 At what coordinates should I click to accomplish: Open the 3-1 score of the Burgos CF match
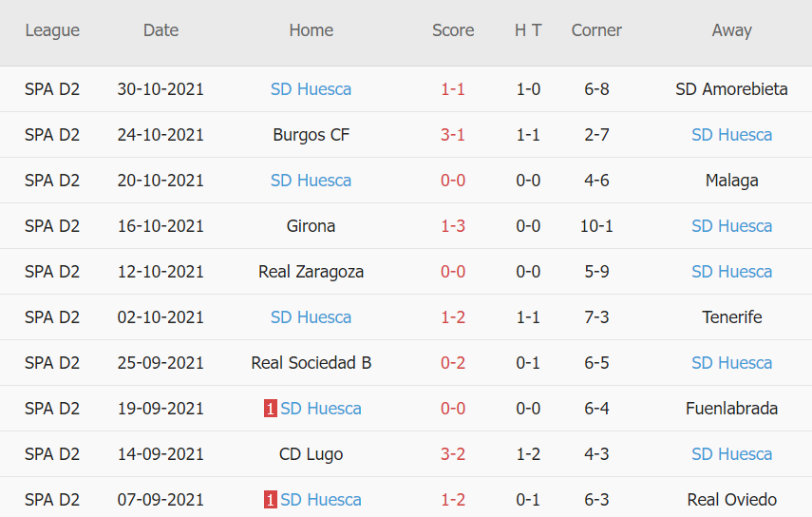(x=453, y=135)
